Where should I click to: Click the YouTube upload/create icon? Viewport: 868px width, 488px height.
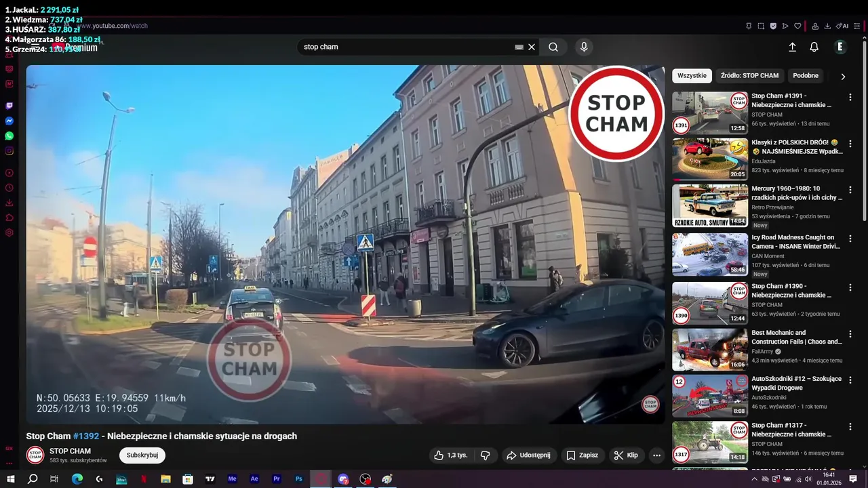pos(792,47)
